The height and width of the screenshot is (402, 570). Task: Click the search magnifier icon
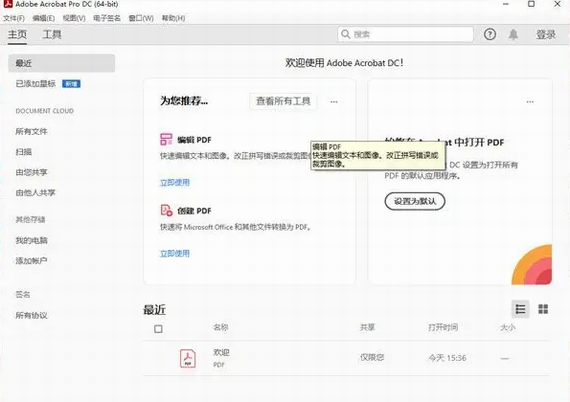point(345,34)
